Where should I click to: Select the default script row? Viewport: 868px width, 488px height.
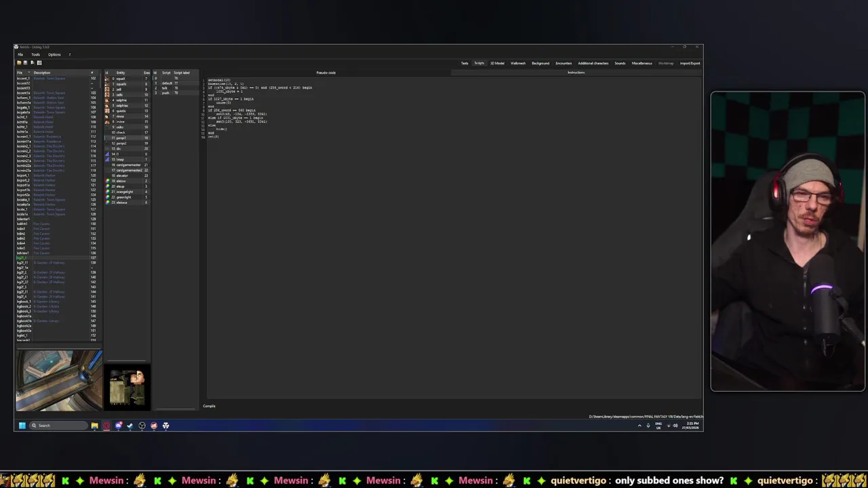pos(176,83)
